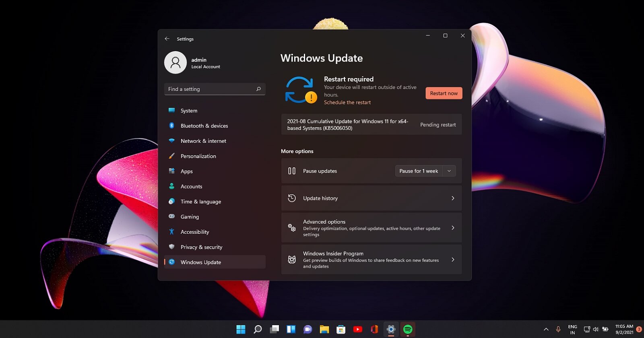Open Microsoft Store from taskbar

pyautogui.click(x=341, y=330)
